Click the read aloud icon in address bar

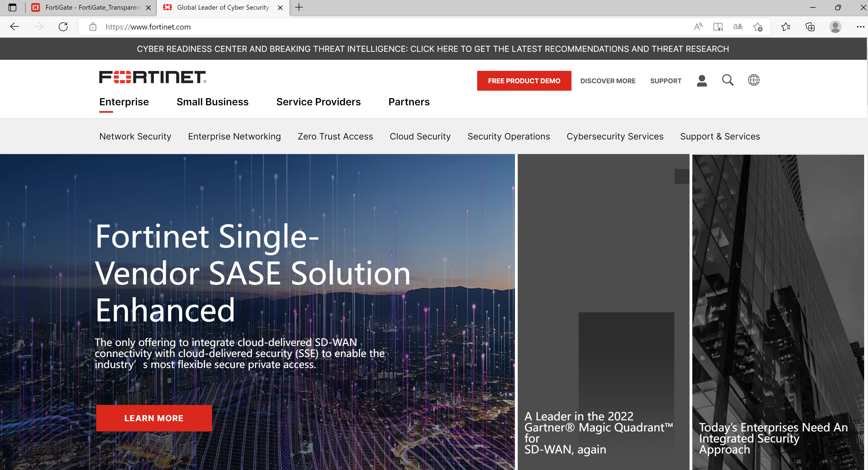click(x=698, y=26)
